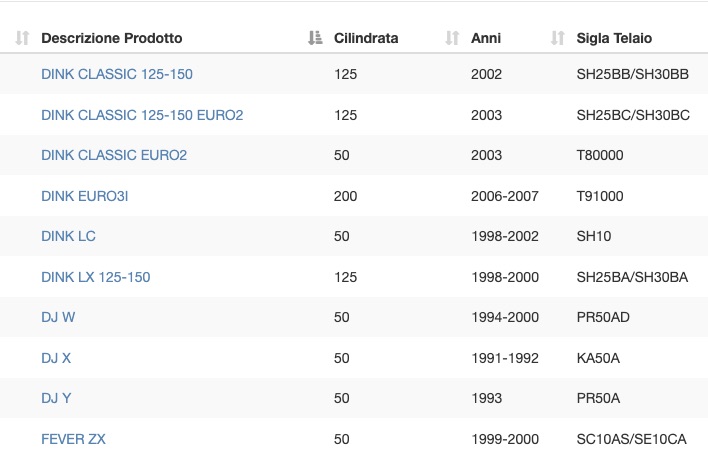Open the FEVER ZX product link
Image resolution: width=708 pixels, height=464 pixels.
point(73,439)
